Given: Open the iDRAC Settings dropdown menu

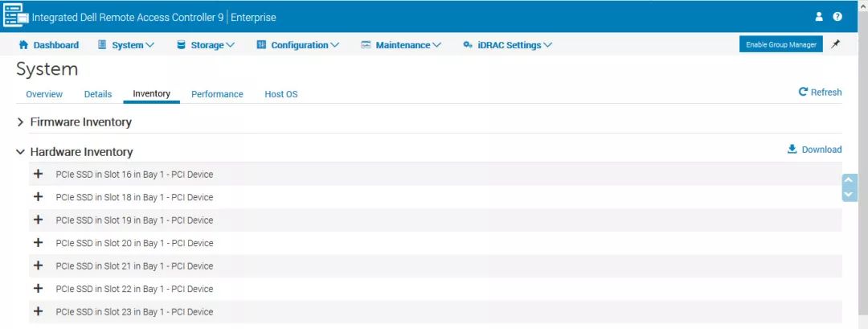Looking at the screenshot, I should pyautogui.click(x=508, y=45).
